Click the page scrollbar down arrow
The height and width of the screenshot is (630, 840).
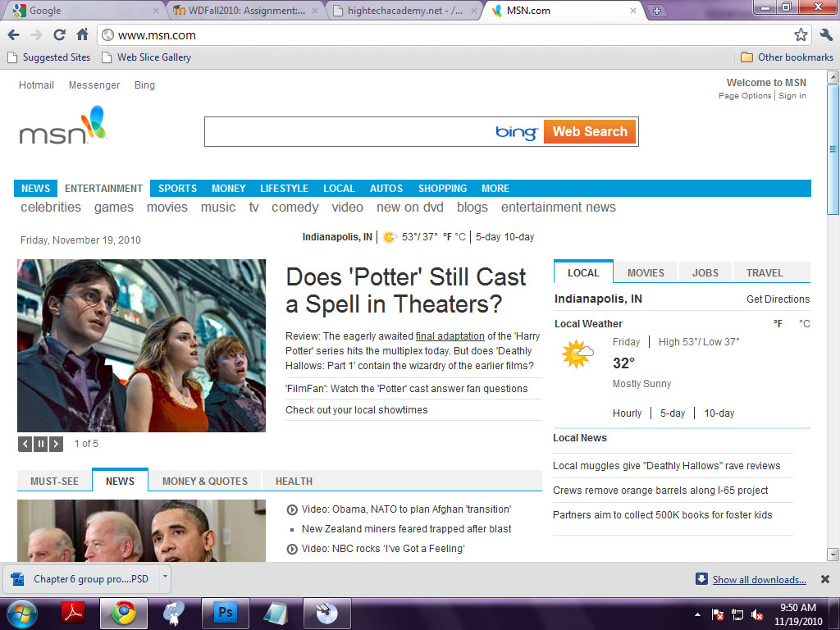point(833,554)
